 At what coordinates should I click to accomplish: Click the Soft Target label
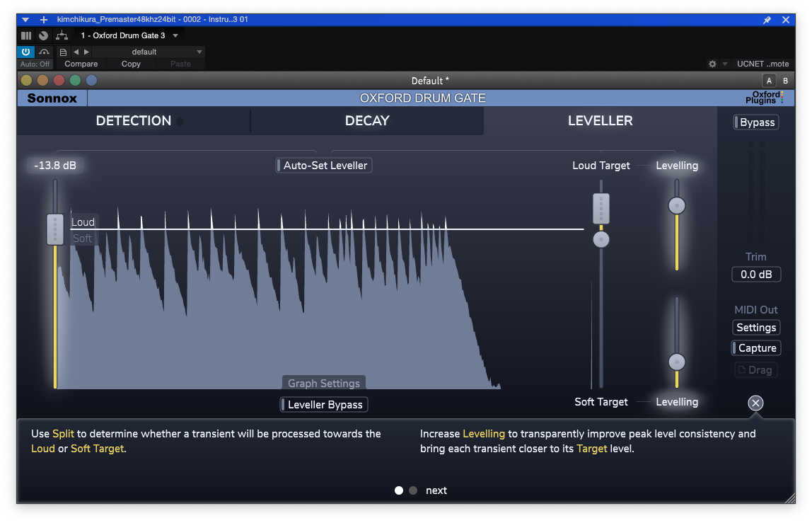coord(601,402)
